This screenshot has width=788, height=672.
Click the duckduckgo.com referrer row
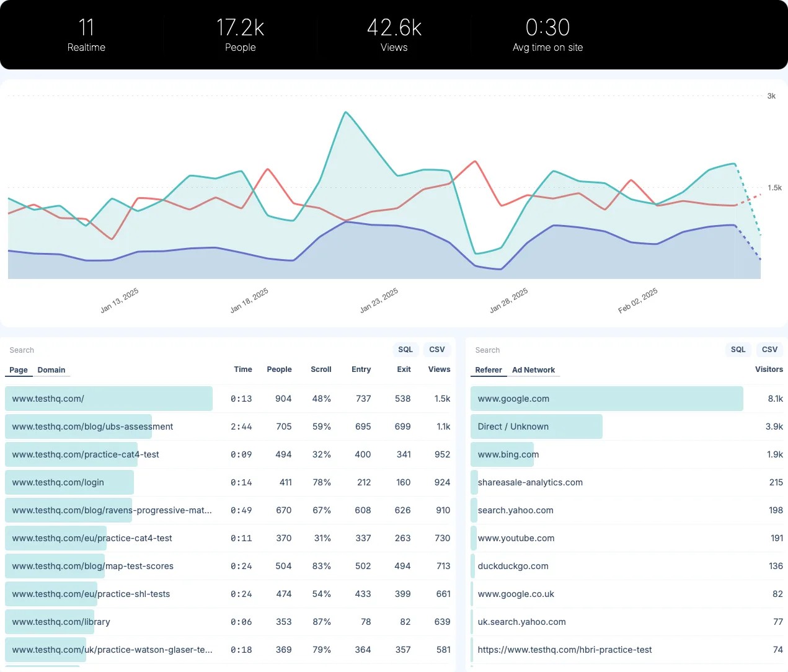513,566
